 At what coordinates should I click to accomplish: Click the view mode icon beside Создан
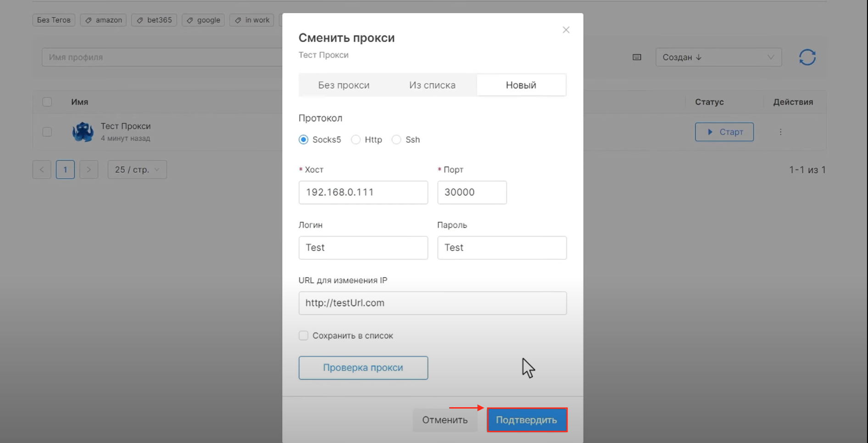[637, 57]
